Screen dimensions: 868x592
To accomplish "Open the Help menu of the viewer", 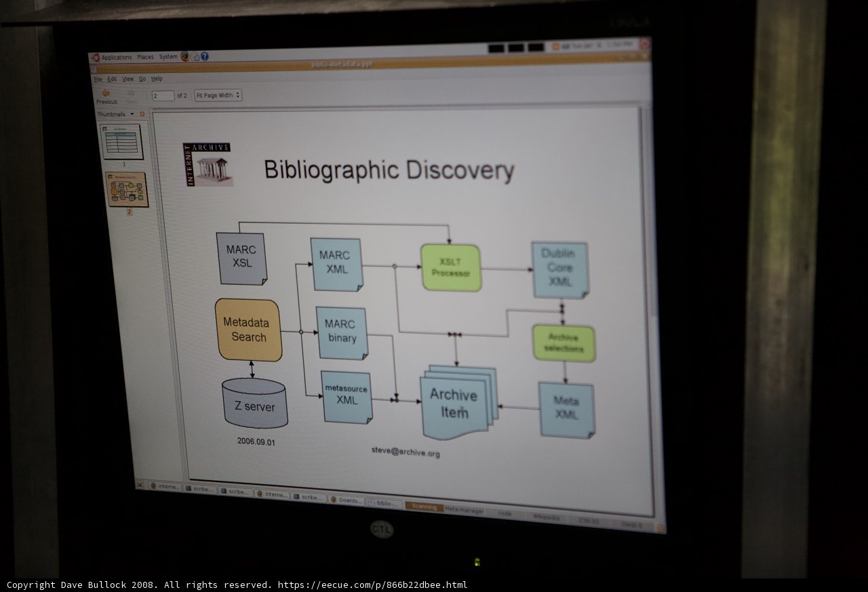I will click(157, 79).
